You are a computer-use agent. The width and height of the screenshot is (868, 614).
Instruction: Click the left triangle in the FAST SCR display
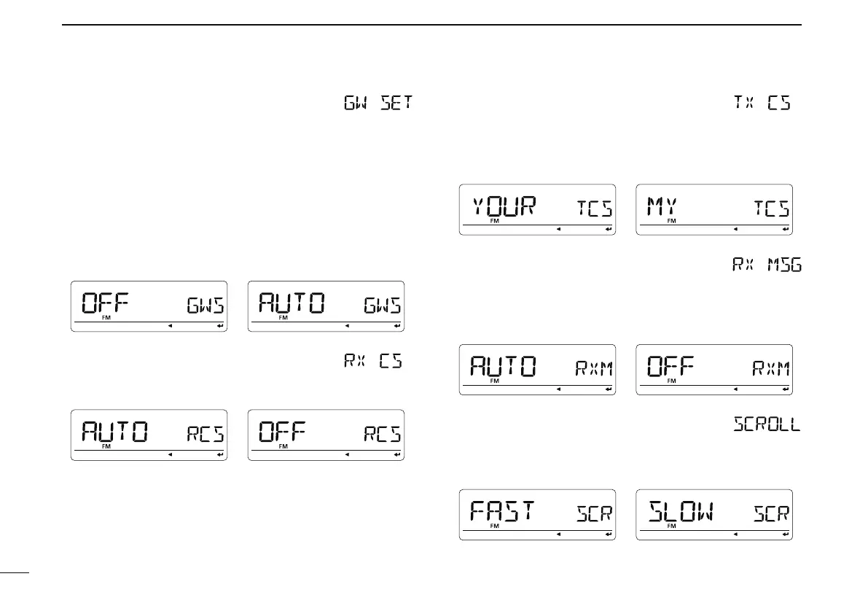pyautogui.click(x=558, y=535)
